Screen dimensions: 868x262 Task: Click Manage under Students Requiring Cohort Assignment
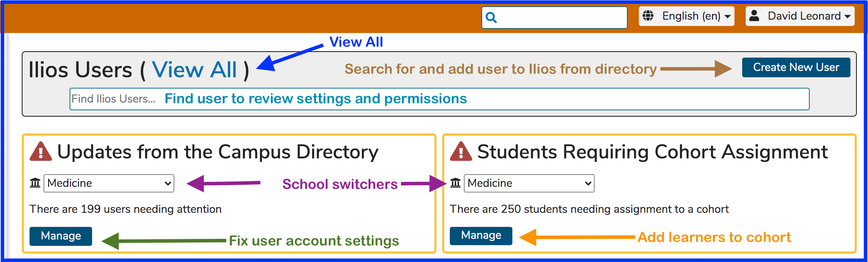[481, 236]
